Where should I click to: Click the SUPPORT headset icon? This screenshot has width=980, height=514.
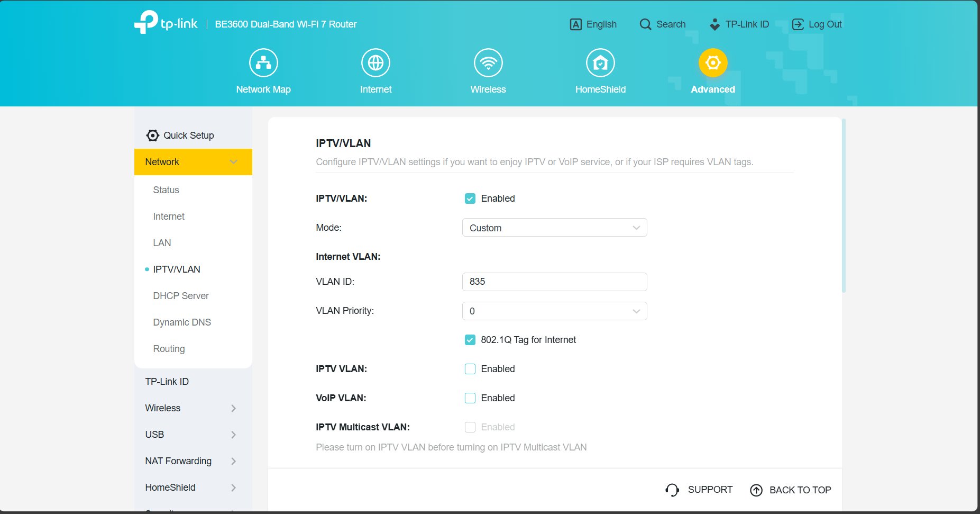[x=672, y=490]
